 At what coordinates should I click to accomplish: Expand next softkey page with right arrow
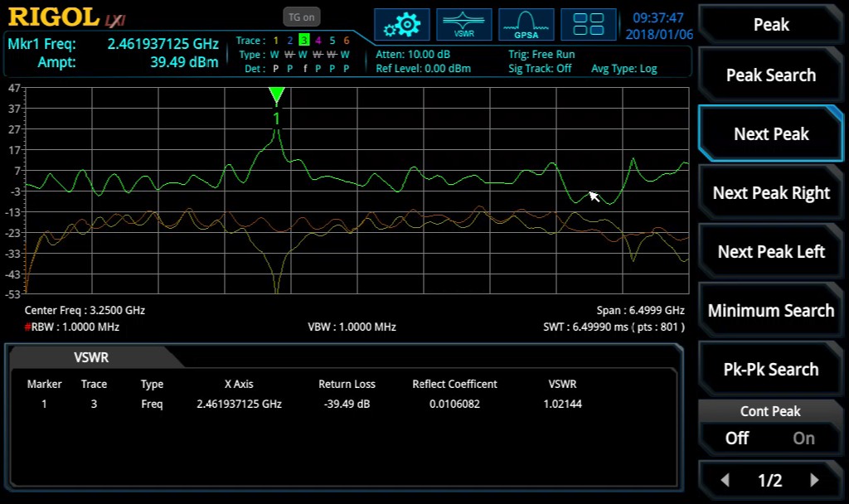(x=815, y=480)
